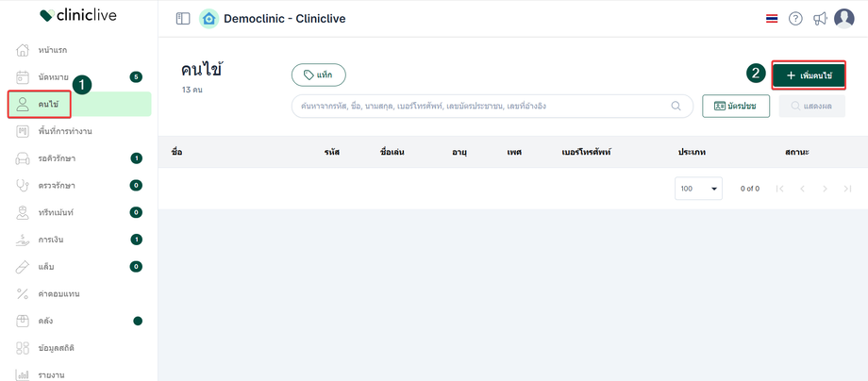The width and height of the screenshot is (868, 381).
Task: Focus the patient search input field
Action: (x=481, y=107)
